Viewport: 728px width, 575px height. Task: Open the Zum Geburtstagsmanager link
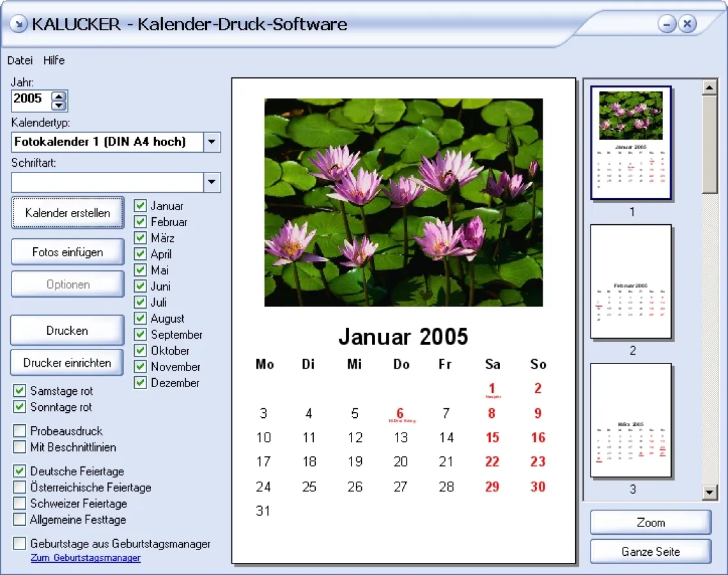click(86, 558)
